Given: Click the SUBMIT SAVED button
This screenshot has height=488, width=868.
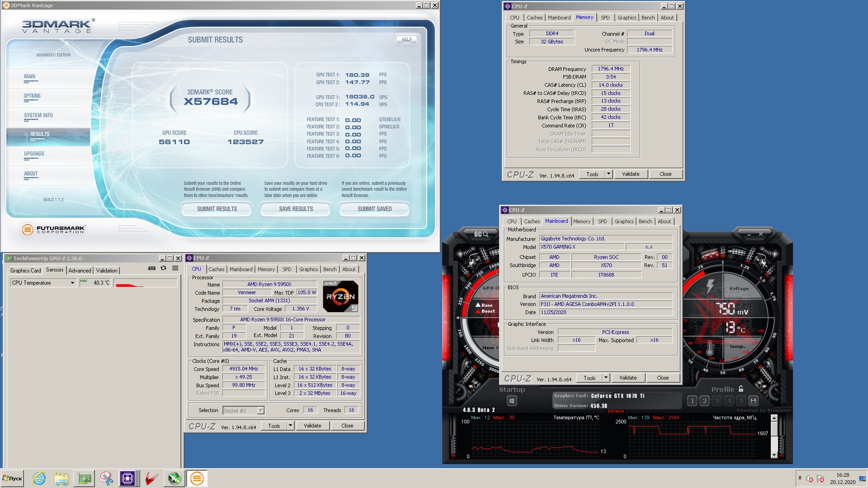Looking at the screenshot, I should pos(374,209).
